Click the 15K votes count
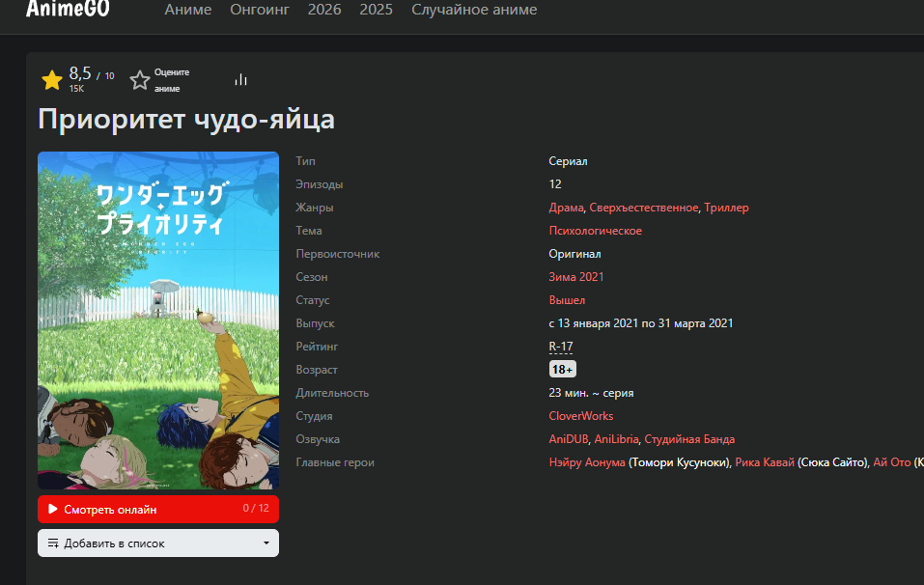Viewport: 924px width, 585px height. pos(76,89)
